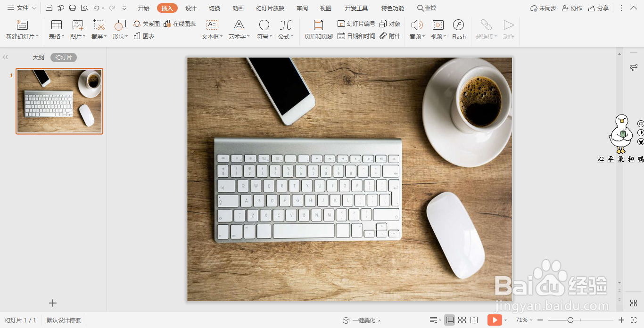Insert a Flash object

coord(458,29)
